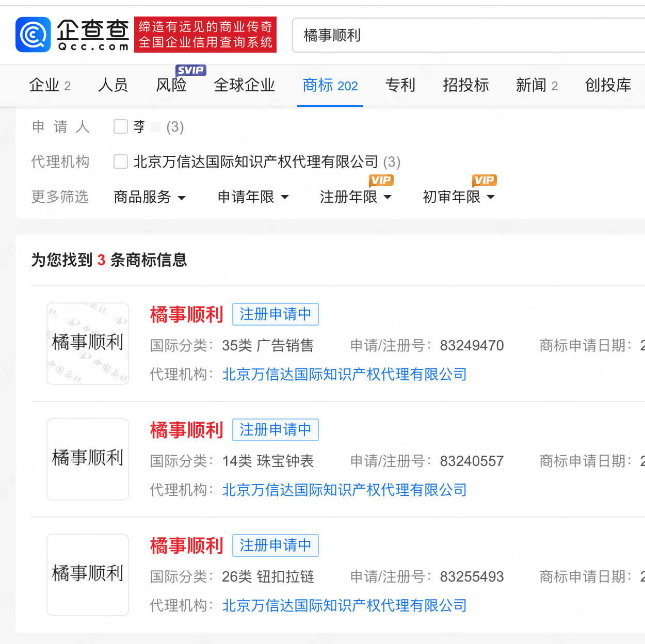
Task: Click the 为您找到 3 条商标信息 heading
Action: click(109, 260)
